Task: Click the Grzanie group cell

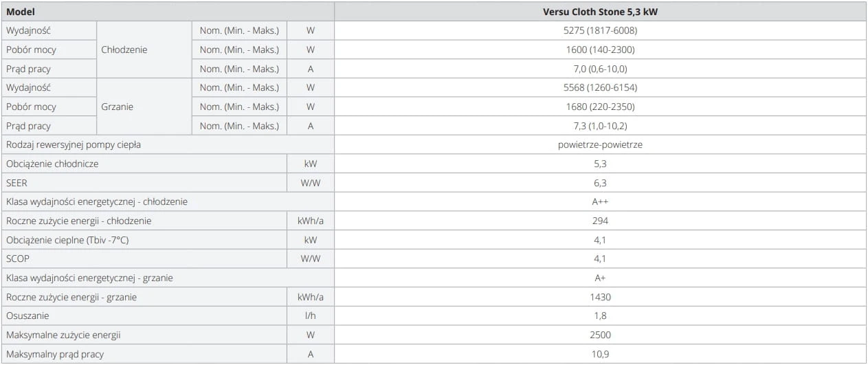Action: (144, 107)
